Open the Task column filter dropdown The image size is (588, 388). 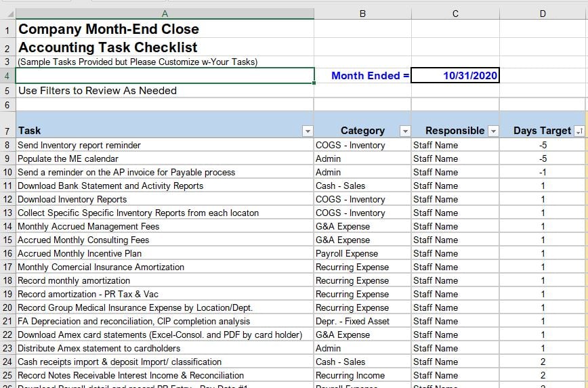308,131
